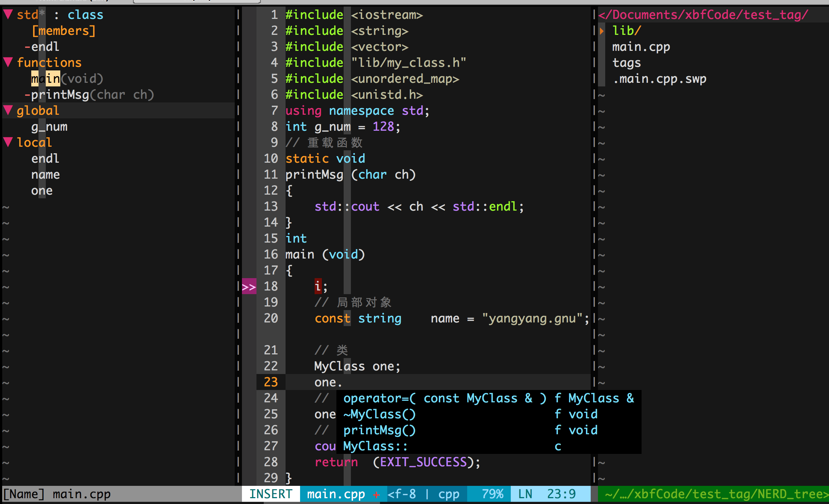This screenshot has width=829, height=504.
Task: Click line number 23 in the gutter
Action: point(271,382)
